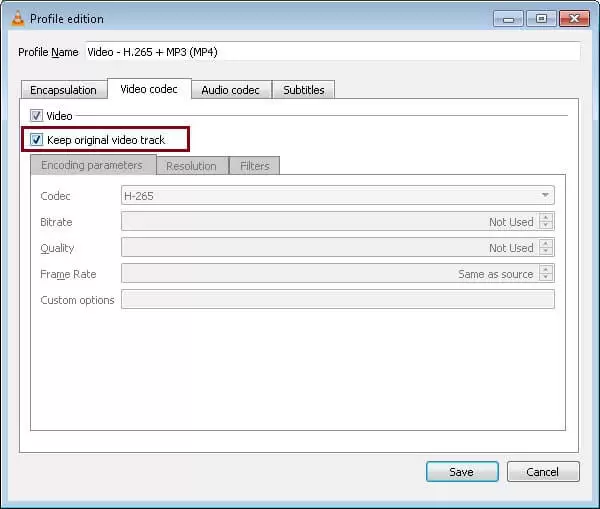Switch to the Encapsulation tab
The image size is (600, 509).
click(x=64, y=90)
